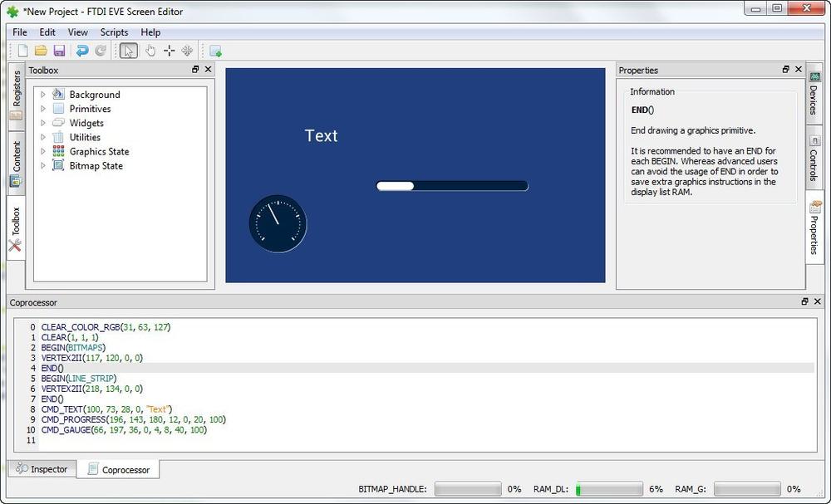Close the Coprocessor panel

pyautogui.click(x=818, y=301)
